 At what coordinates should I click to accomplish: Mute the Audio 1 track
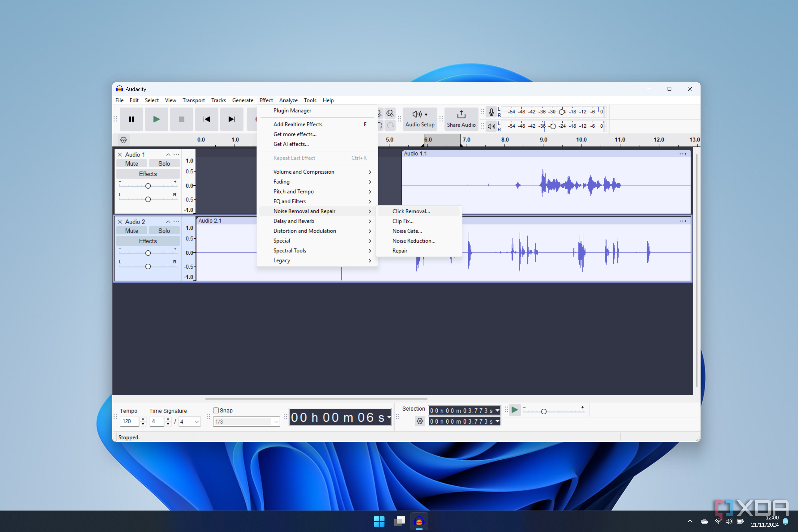pyautogui.click(x=132, y=163)
